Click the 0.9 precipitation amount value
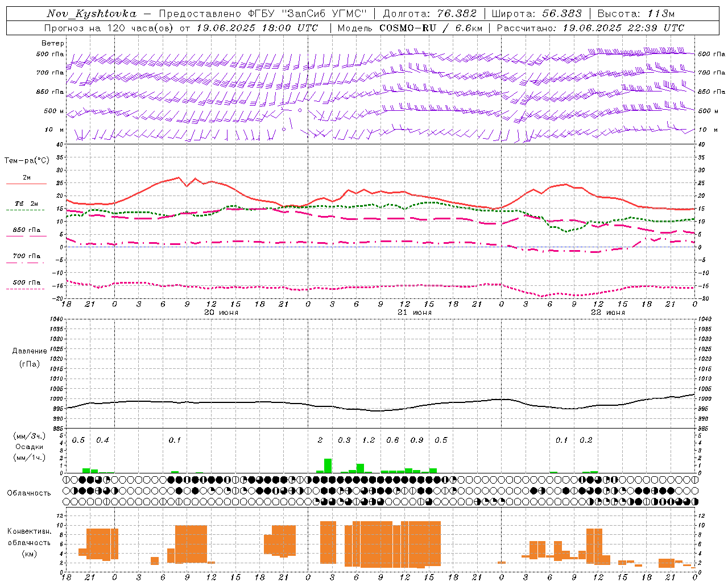Viewport: 728px width, 582px height. (x=417, y=440)
